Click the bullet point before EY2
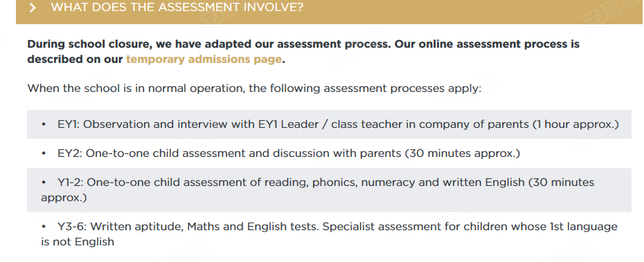This screenshot has width=644, height=262. click(x=44, y=153)
